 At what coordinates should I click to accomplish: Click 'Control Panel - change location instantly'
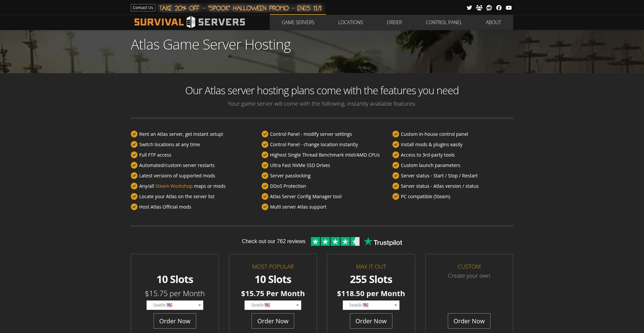click(x=314, y=144)
